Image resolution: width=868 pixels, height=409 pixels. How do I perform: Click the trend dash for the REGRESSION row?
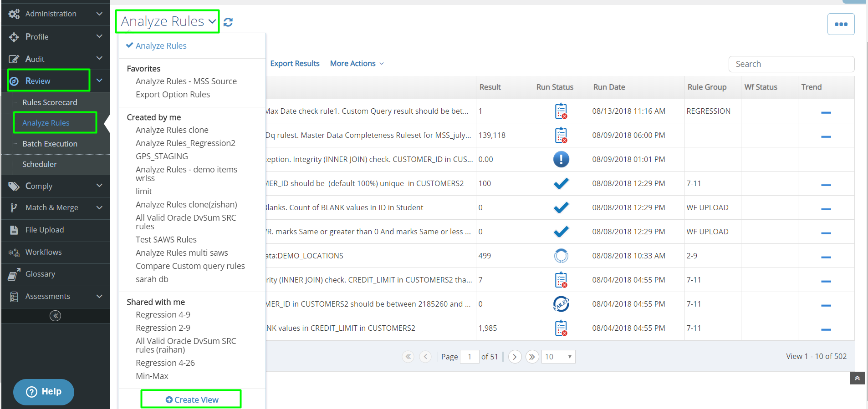pyautogui.click(x=826, y=112)
